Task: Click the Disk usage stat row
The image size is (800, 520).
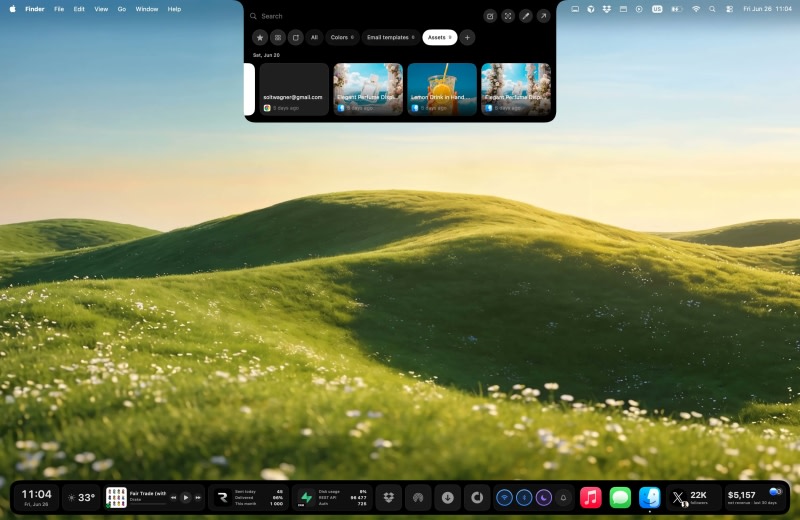Action: point(342,491)
